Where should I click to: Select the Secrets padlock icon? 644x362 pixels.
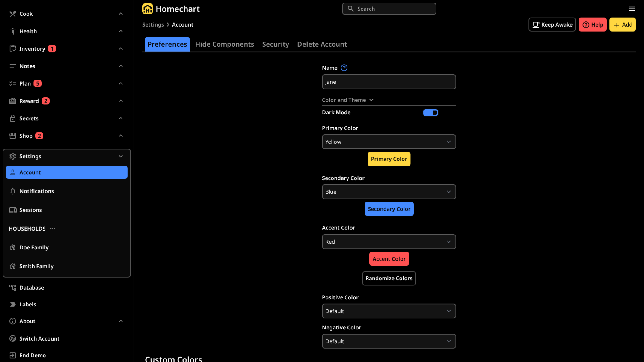tap(12, 118)
